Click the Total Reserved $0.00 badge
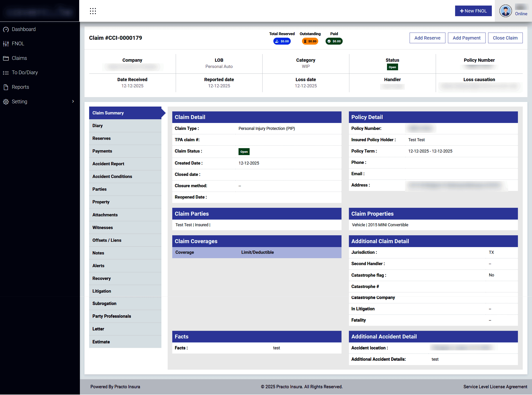The height and width of the screenshot is (395, 532). (x=282, y=41)
